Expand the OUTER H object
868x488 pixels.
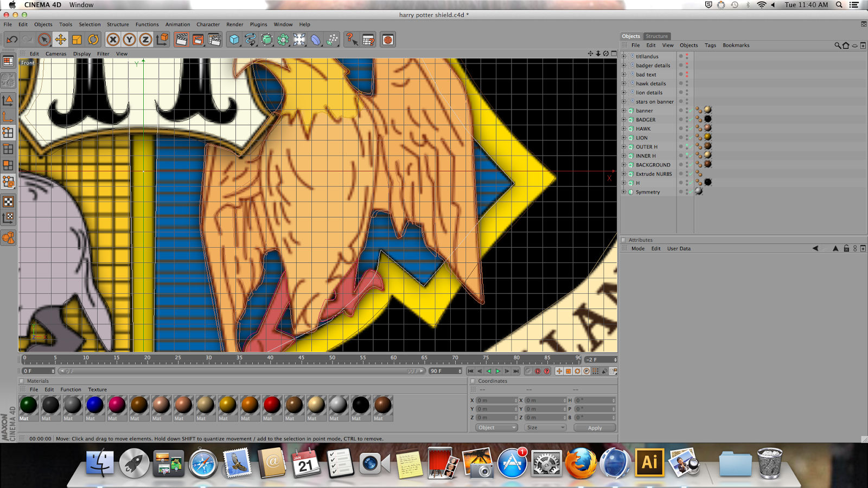(x=624, y=147)
